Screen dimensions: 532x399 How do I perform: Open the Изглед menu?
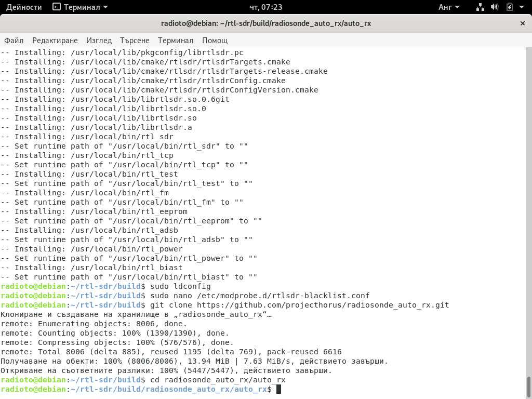coord(99,41)
